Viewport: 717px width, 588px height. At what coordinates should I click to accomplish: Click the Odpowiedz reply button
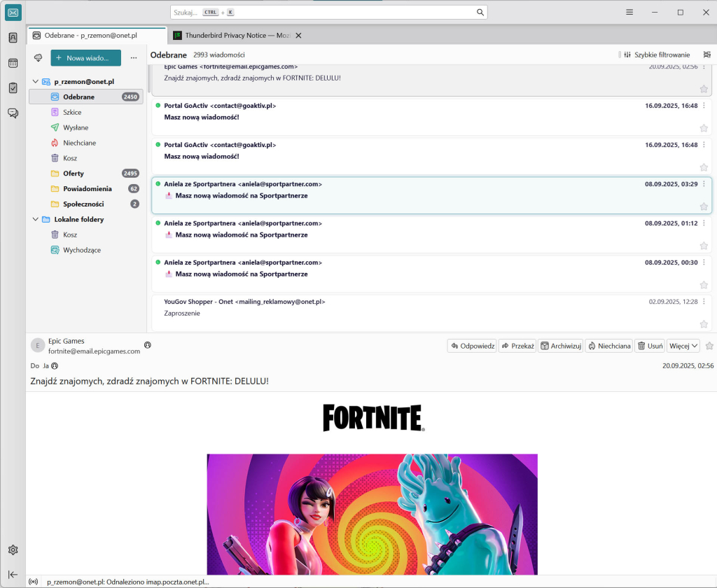pos(473,346)
